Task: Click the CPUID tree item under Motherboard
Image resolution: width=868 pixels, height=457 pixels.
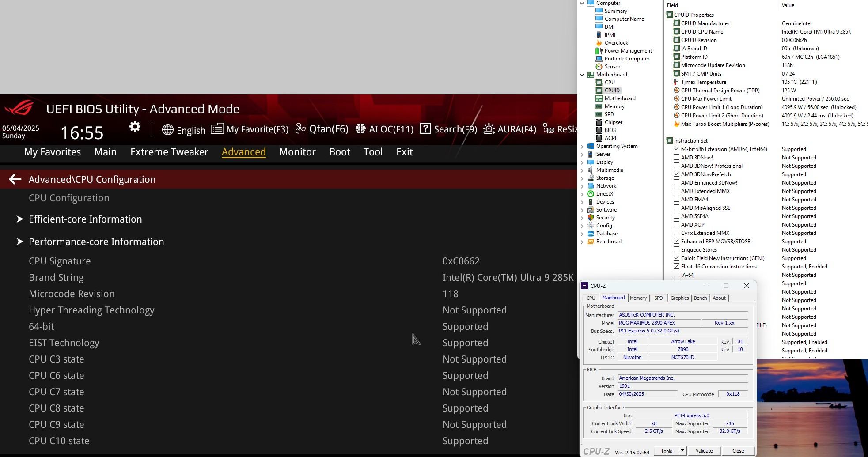Action: (x=612, y=91)
